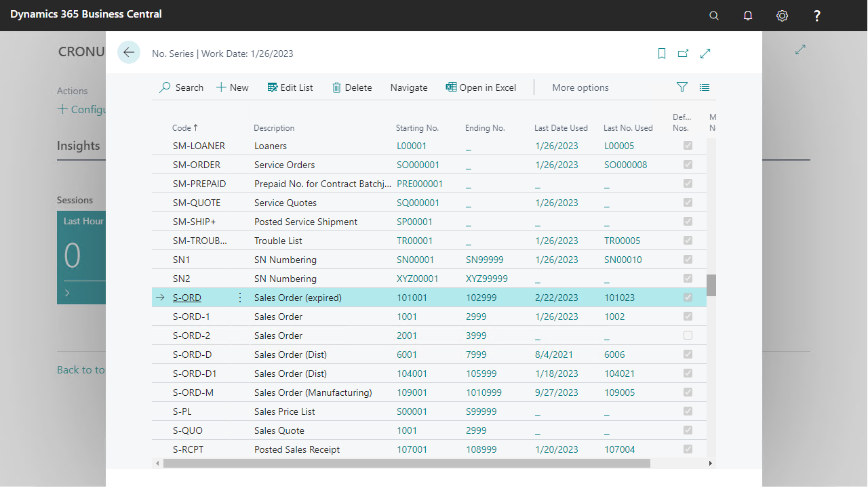Toggle Default Nos. checkbox for S-PL
This screenshot has height=488, width=868.
click(688, 411)
